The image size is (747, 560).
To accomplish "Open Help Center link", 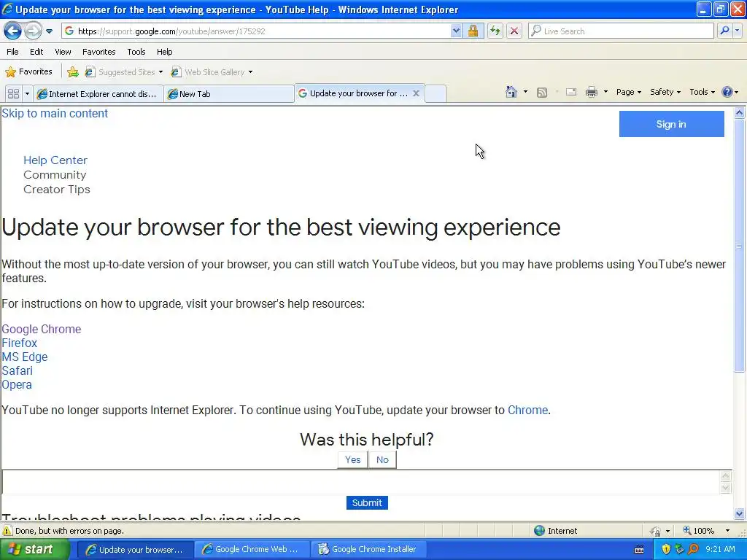I will [x=55, y=160].
